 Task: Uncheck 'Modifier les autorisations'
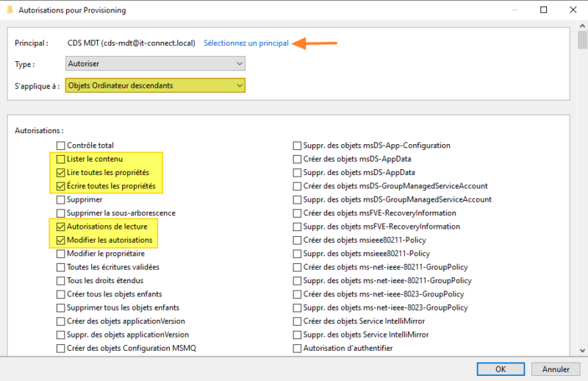click(61, 240)
